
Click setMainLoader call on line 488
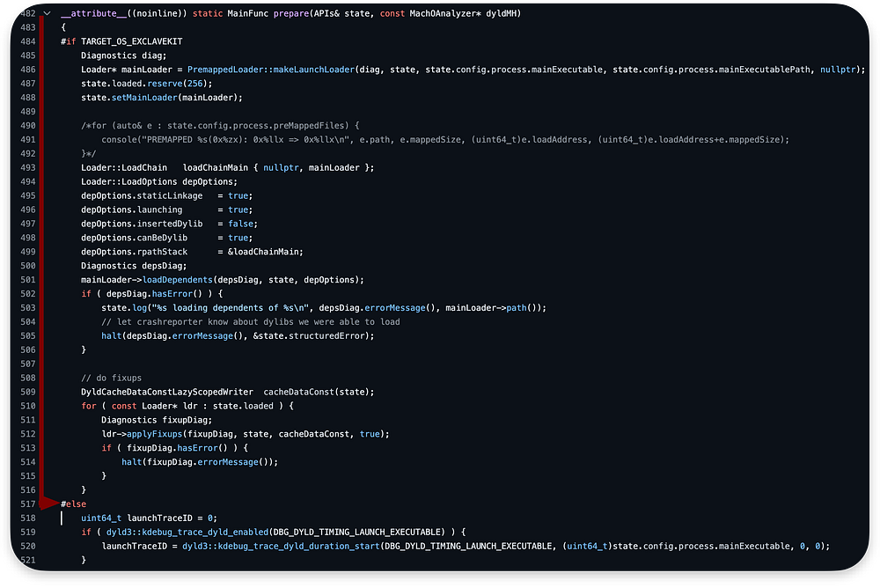click(x=145, y=98)
